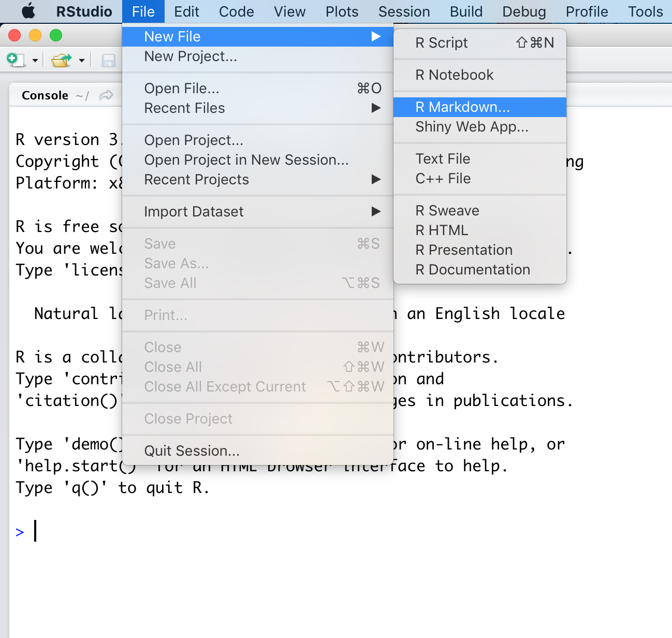Screen dimensions: 672x638
Task: Open dropdown arrow next to Open File icon
Action: tap(82, 61)
